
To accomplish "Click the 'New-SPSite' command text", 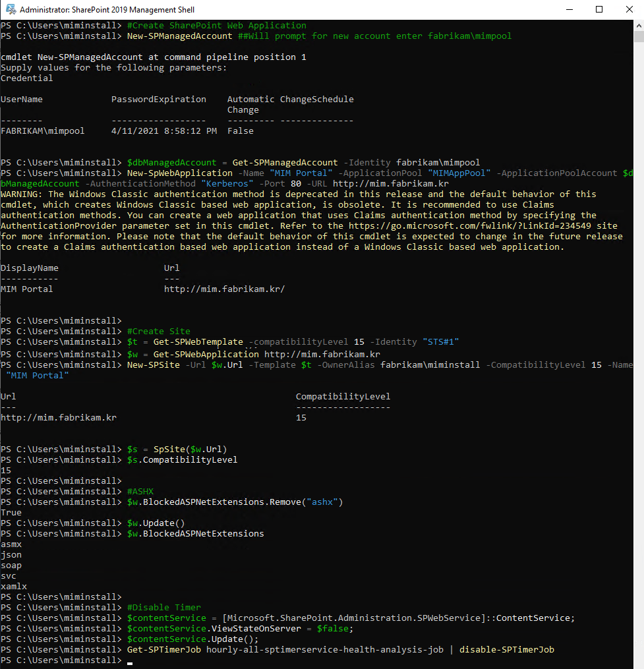I will 153,365.
